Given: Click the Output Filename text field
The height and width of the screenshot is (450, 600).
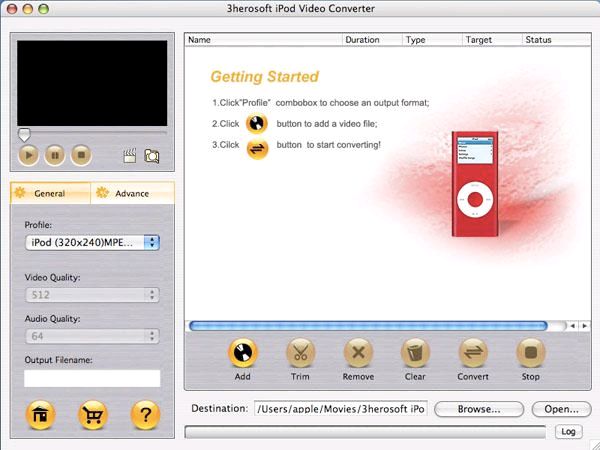Looking at the screenshot, I should tap(92, 378).
